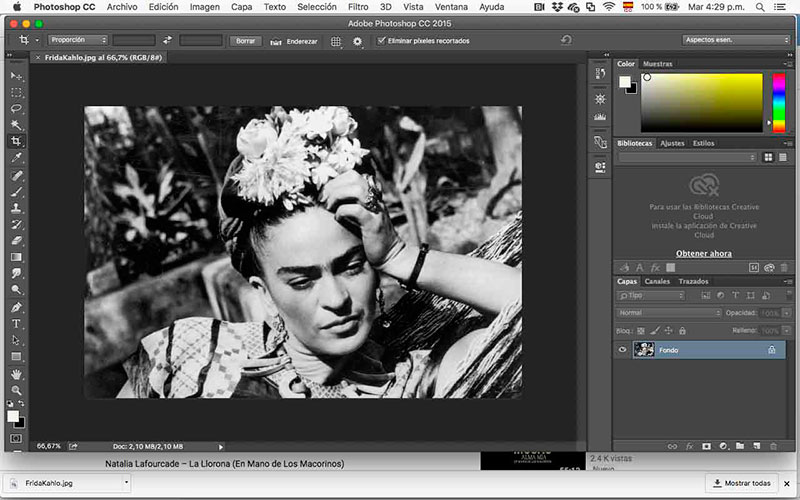Select the Rectangular Marquee tool

point(16,93)
